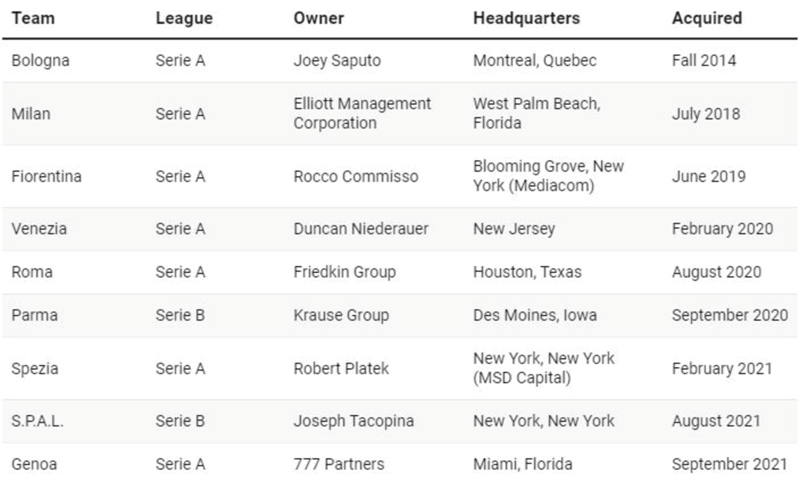Click the Fiorentina team name

click(x=46, y=177)
